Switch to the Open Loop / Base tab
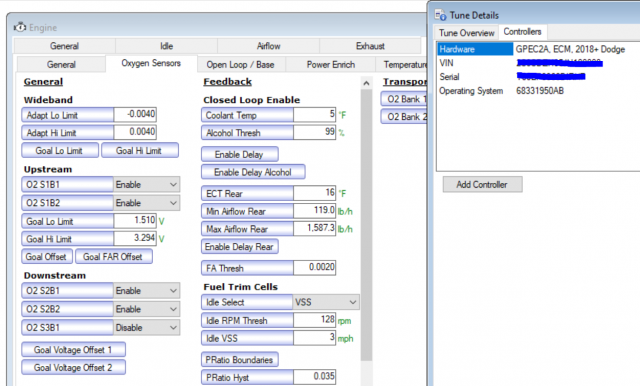 click(240, 64)
